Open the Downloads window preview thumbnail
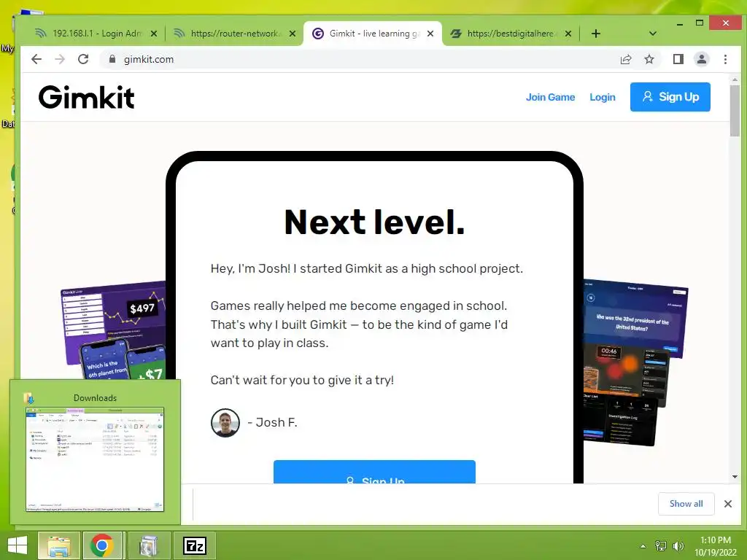747x560 pixels. pos(95,459)
